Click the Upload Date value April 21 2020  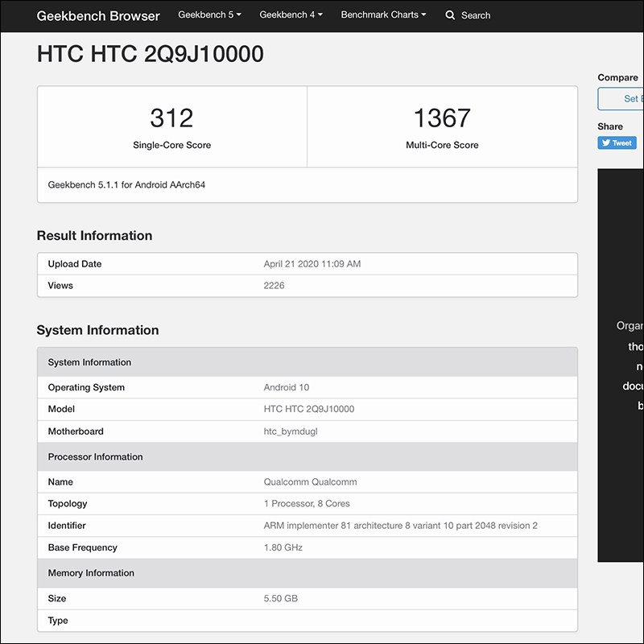(312, 264)
